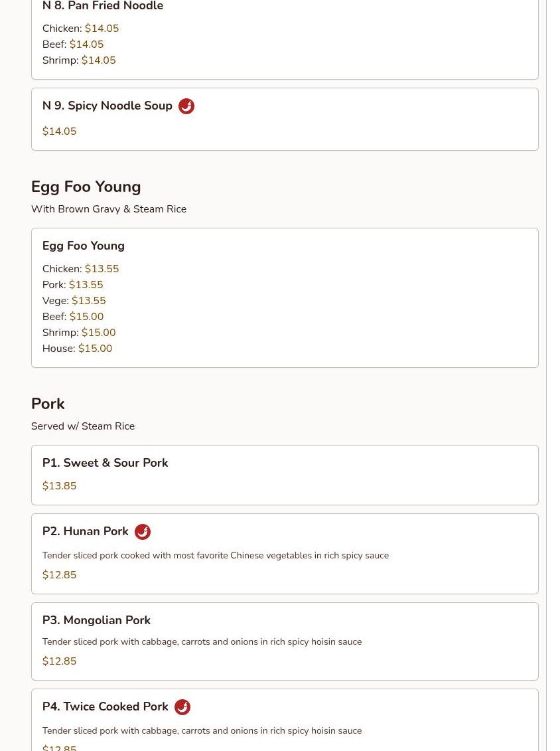Click the $13.85 Sweet & Sour Pork price
Viewport: 560px width, 751px height.
pyautogui.click(x=59, y=486)
